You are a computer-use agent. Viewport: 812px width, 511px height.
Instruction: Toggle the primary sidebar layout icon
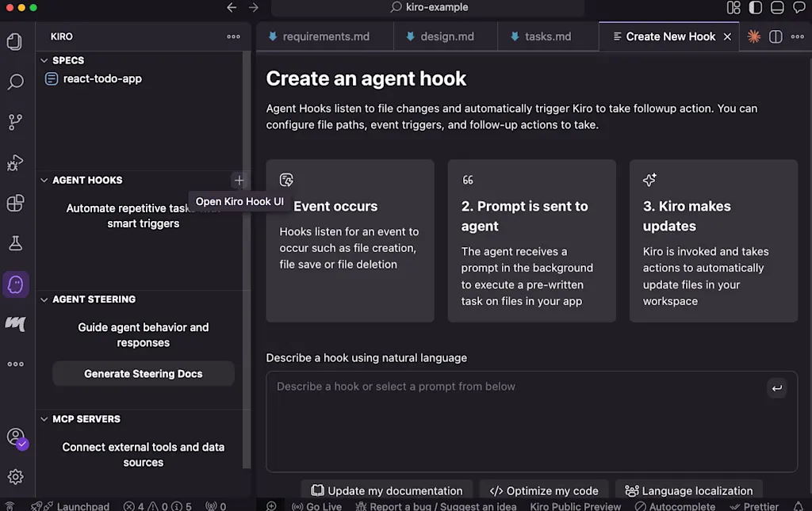(755, 7)
